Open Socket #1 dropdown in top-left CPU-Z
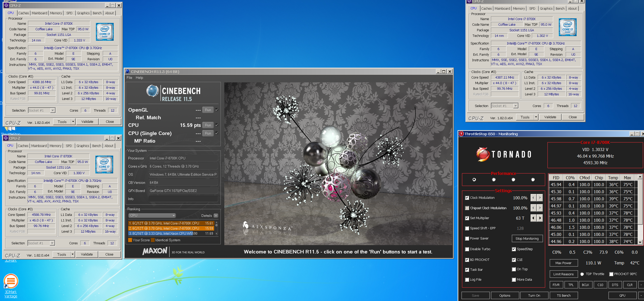Screen dimensions: 644x301 [x=53, y=110]
